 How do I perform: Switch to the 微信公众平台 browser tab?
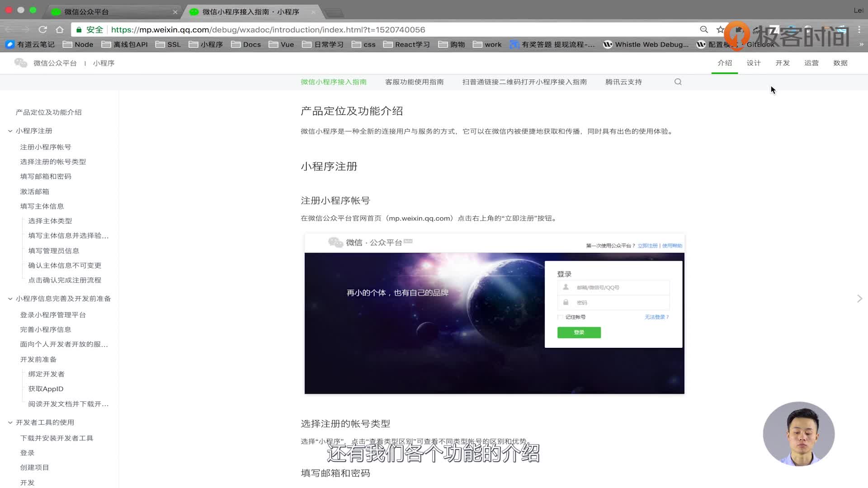click(86, 12)
